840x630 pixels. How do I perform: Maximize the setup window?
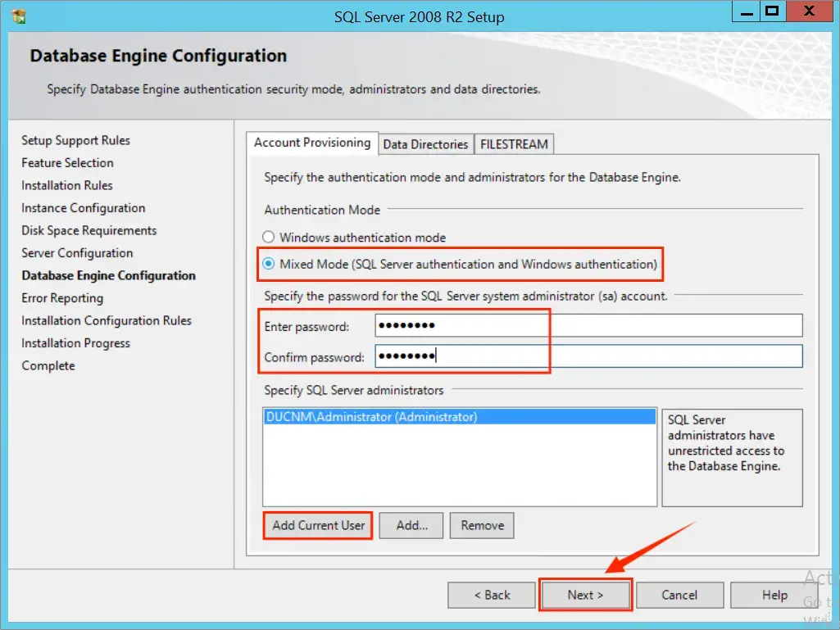[771, 11]
